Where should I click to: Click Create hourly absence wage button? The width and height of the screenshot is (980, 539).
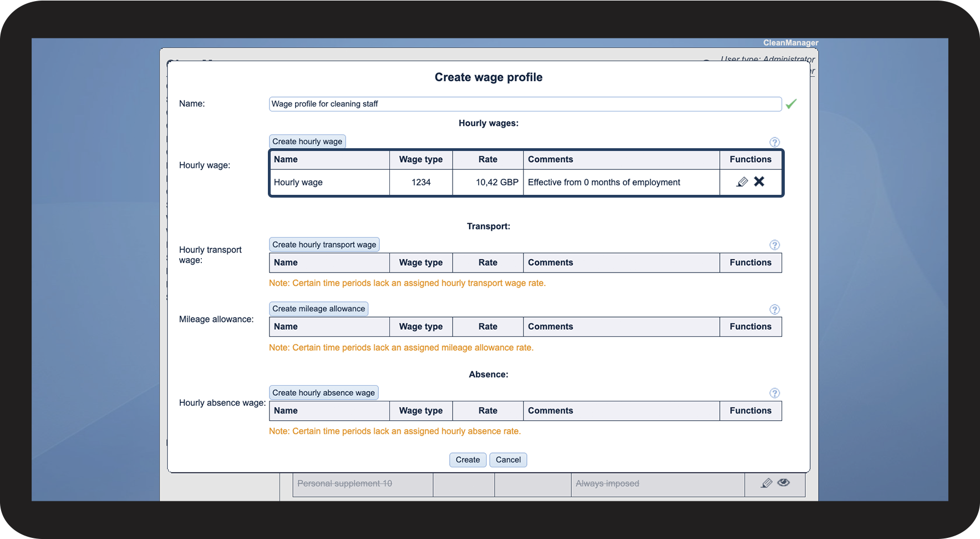[x=324, y=393]
